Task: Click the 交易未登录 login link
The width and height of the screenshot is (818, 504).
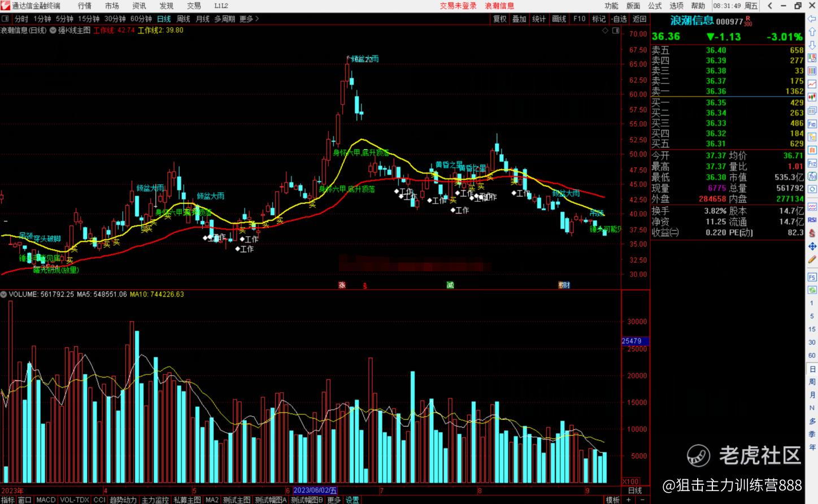Action: pos(458,6)
